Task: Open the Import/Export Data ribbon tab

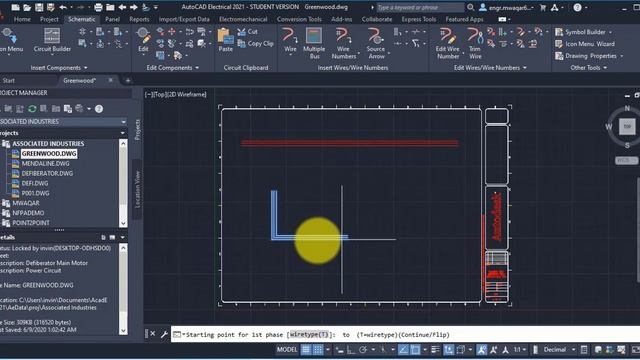Action: 184,19
